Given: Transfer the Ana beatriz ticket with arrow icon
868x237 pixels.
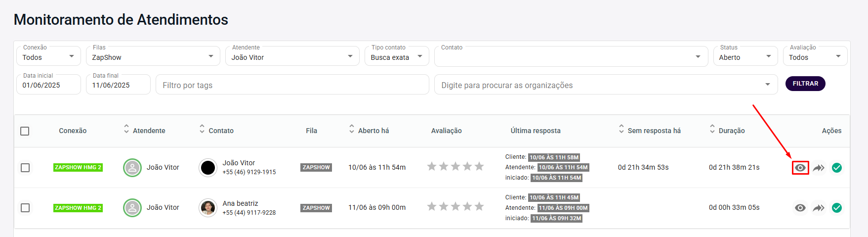Looking at the screenshot, I should [819, 208].
